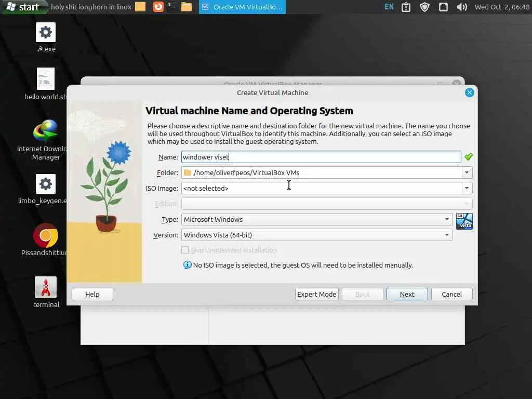The height and width of the screenshot is (399, 532).
Task: Click the EN keyboard language indicator
Action: click(389, 7)
